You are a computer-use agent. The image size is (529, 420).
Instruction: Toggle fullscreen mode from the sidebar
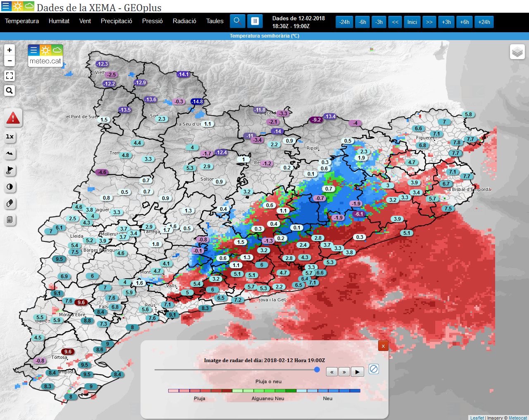click(x=10, y=76)
